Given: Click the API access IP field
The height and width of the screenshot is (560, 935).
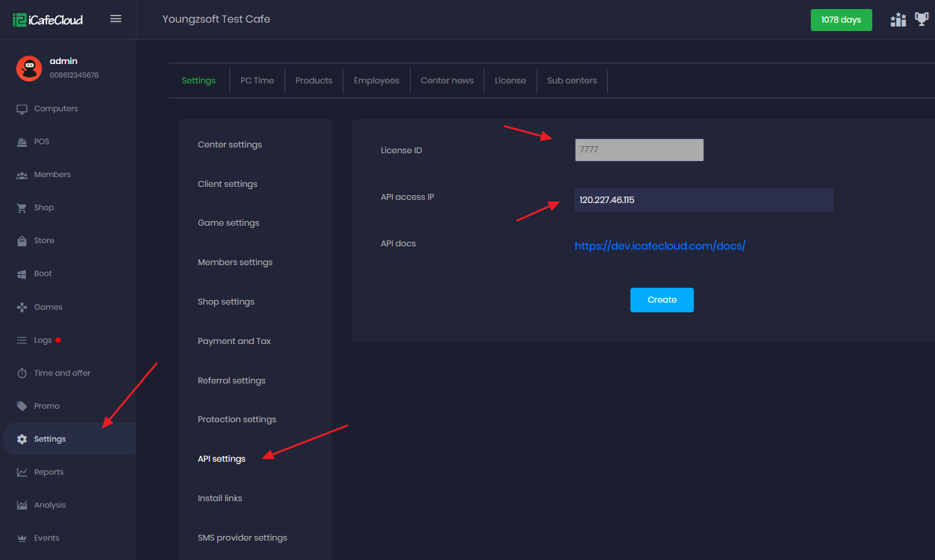Looking at the screenshot, I should coord(704,200).
